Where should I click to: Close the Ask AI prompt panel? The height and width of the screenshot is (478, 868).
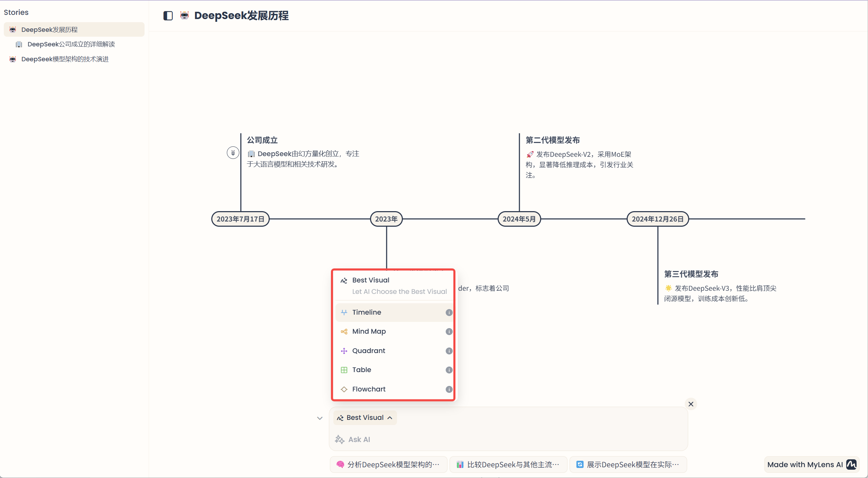691,404
